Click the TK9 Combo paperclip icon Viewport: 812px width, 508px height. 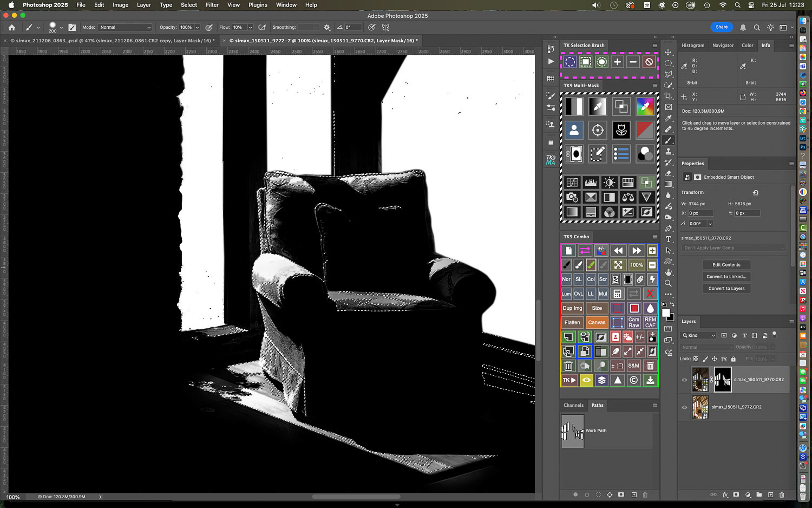(640, 279)
